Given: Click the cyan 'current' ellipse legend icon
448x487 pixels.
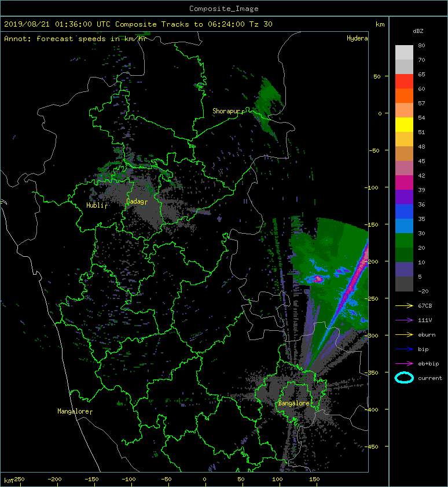Looking at the screenshot, I should [404, 378].
